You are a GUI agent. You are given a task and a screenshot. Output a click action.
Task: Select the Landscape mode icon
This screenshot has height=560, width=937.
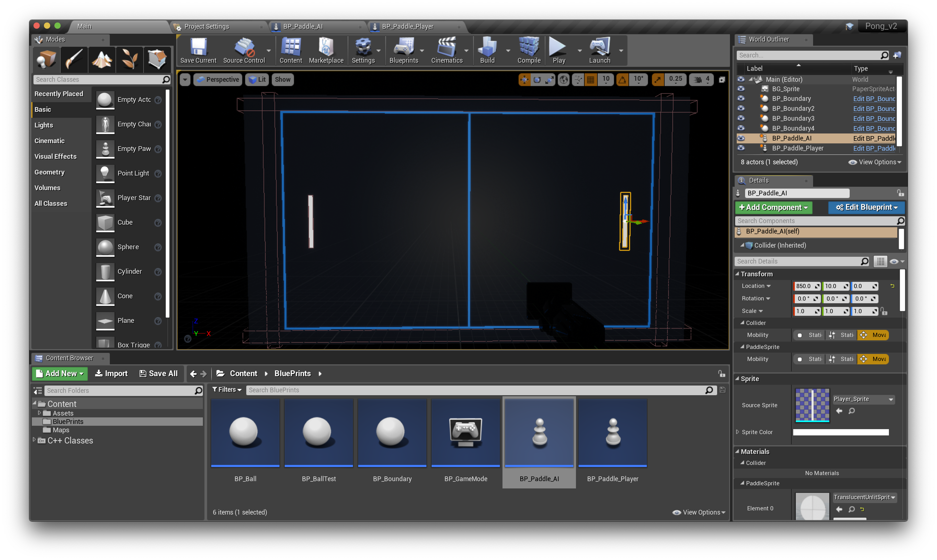click(x=102, y=59)
